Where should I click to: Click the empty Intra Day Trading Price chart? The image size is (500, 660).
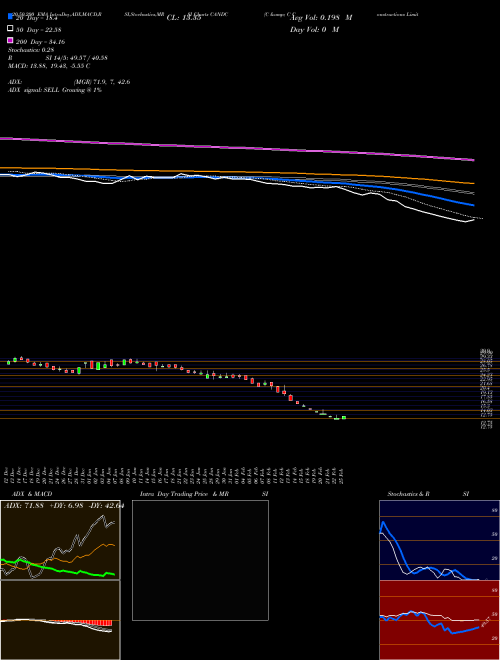tap(200, 560)
